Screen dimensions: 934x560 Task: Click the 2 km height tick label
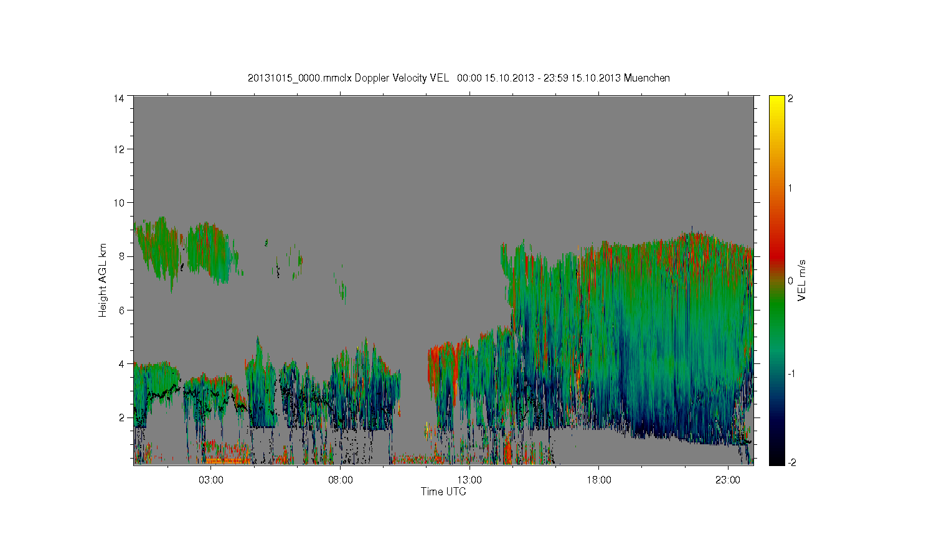click(121, 417)
